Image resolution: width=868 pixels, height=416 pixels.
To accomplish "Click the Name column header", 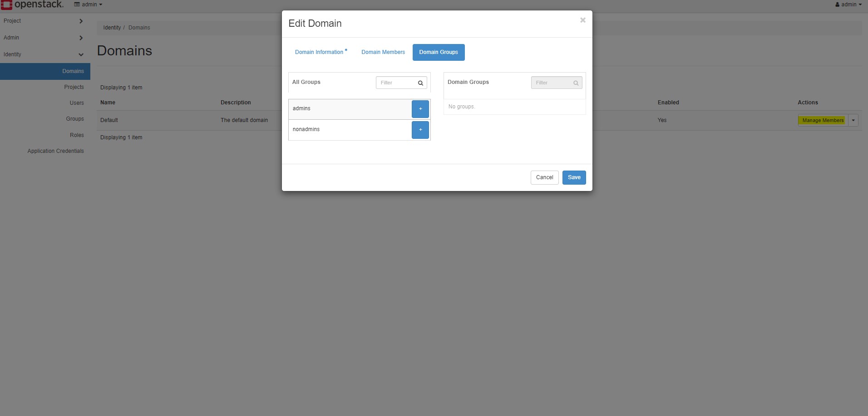I will 108,103.
